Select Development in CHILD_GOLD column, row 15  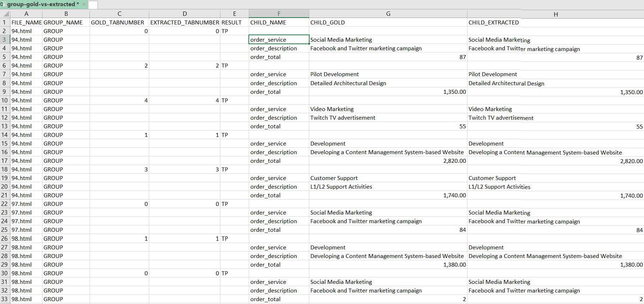(388, 143)
